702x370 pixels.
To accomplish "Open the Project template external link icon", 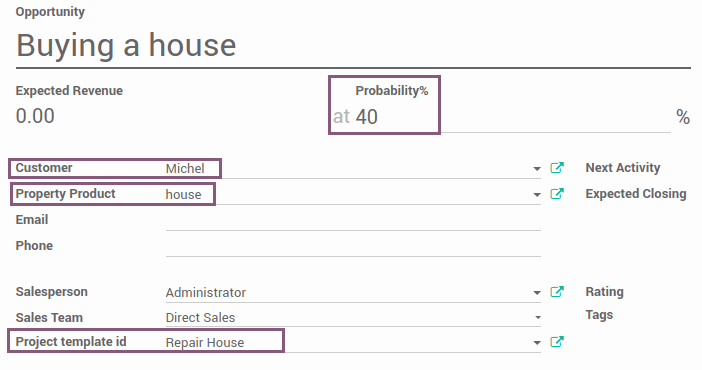I will tap(557, 342).
